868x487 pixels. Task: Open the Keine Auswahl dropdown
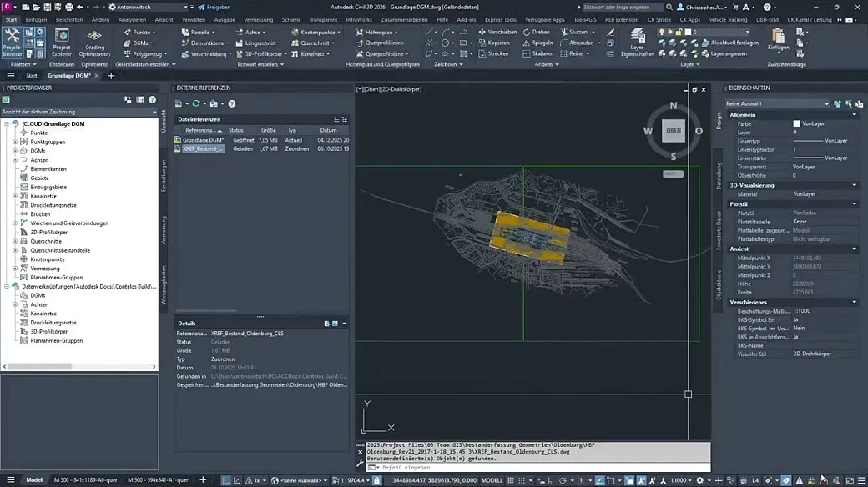click(x=777, y=103)
